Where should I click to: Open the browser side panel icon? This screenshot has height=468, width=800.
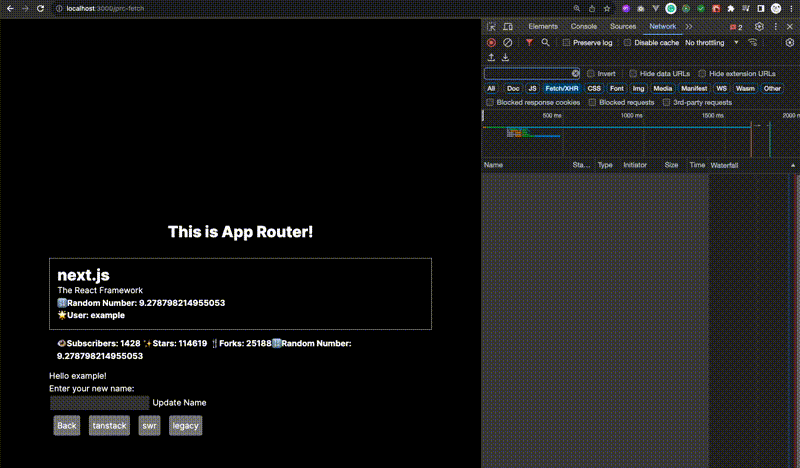pyautogui.click(x=761, y=9)
